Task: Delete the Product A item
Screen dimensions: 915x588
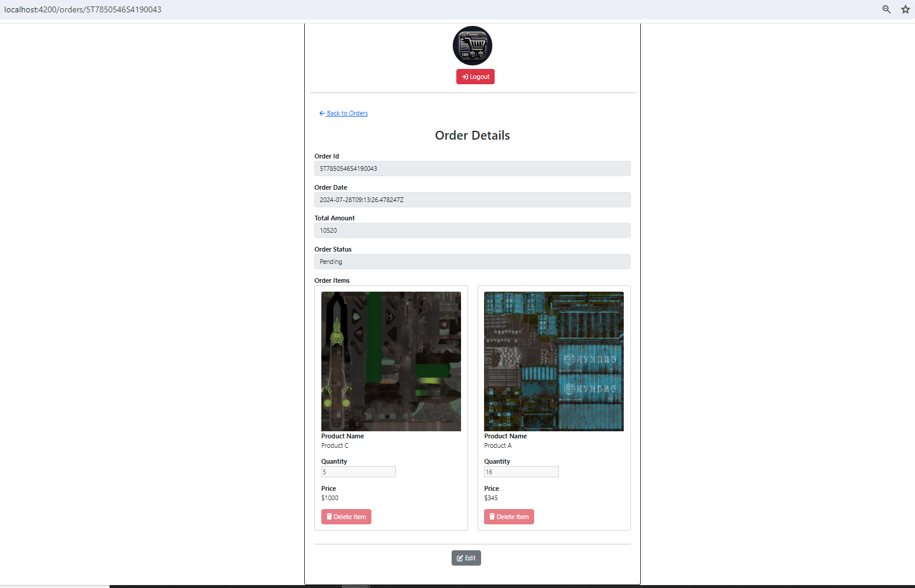Action: click(x=509, y=517)
